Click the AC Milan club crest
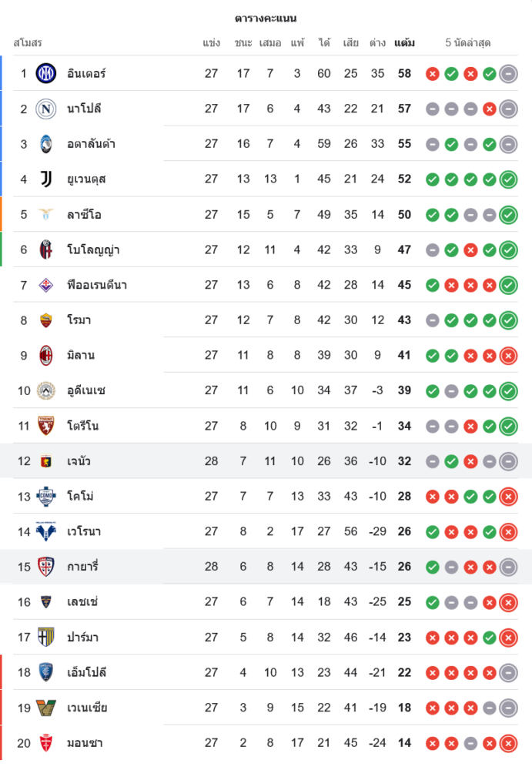 [x=46, y=356]
